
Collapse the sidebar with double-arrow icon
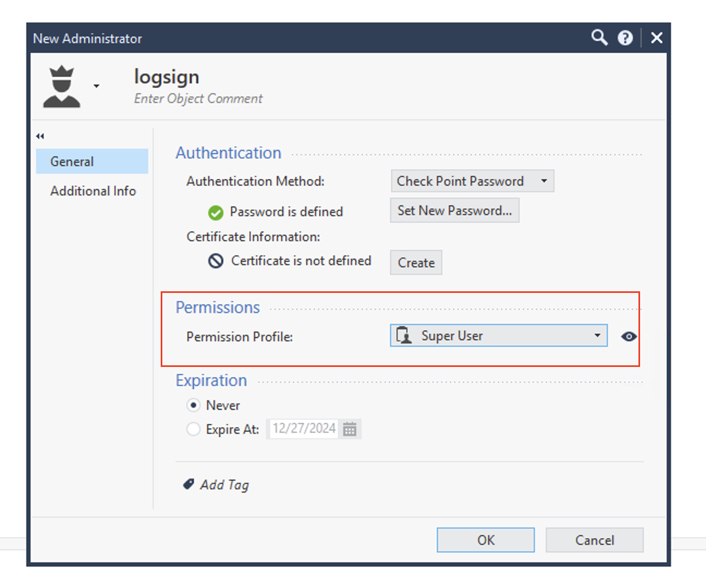40,136
